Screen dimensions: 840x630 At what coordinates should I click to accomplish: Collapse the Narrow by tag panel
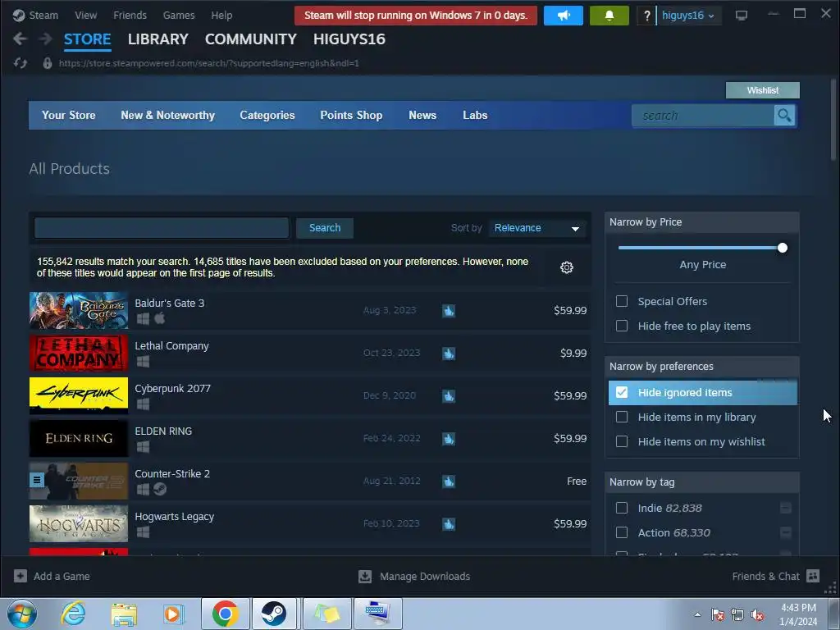tap(702, 482)
